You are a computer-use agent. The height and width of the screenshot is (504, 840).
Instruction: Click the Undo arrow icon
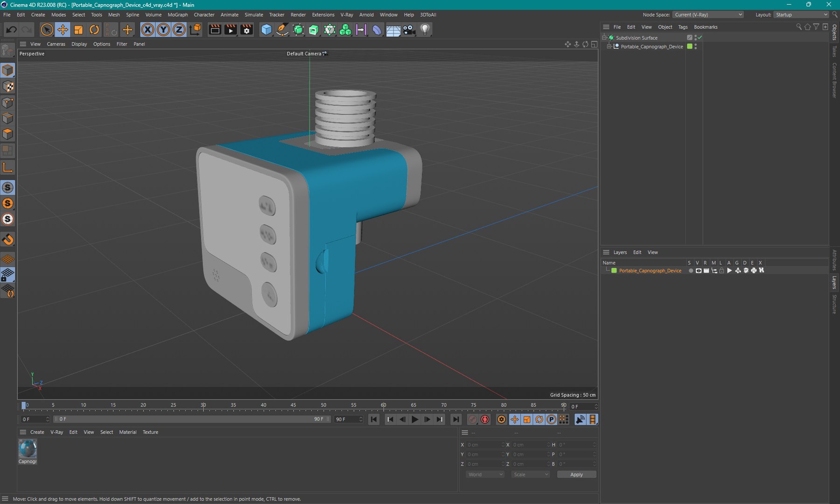coord(12,30)
